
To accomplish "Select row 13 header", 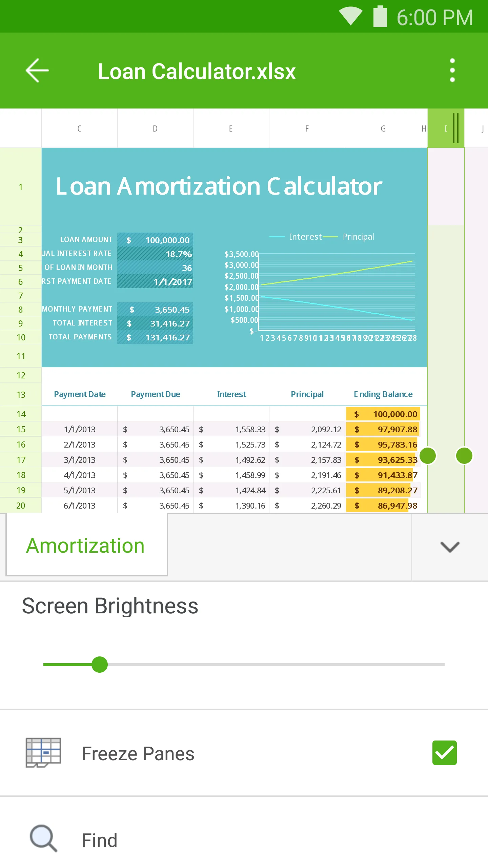I will [x=21, y=395].
